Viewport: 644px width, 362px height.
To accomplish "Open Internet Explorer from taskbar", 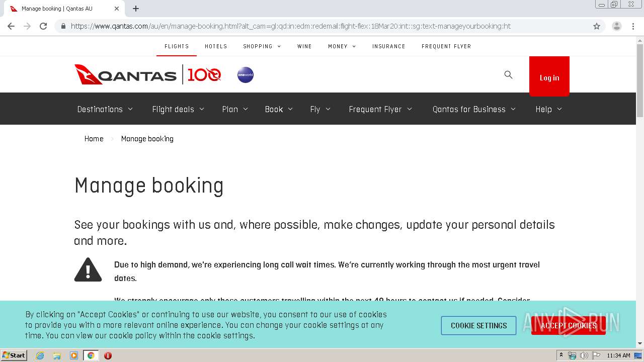I will point(40,355).
